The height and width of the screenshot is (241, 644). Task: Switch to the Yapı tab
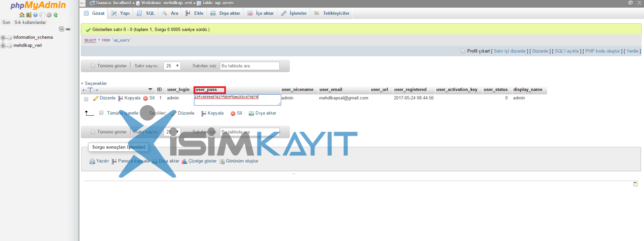point(120,13)
